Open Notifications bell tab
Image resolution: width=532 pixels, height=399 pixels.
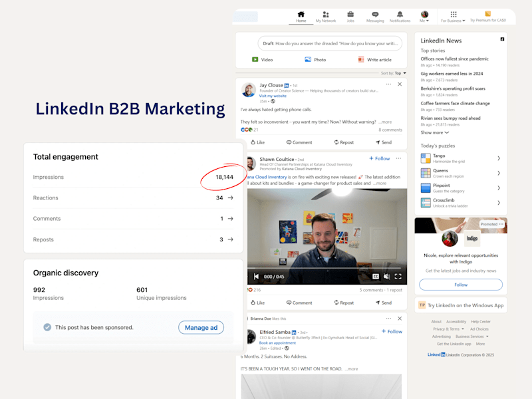400,17
